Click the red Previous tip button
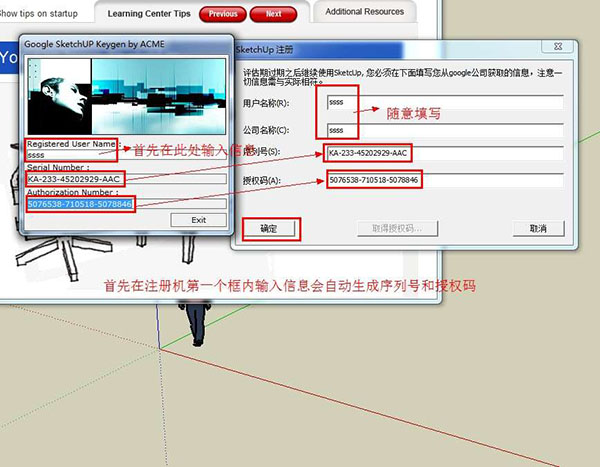The image size is (600, 467). point(223,14)
